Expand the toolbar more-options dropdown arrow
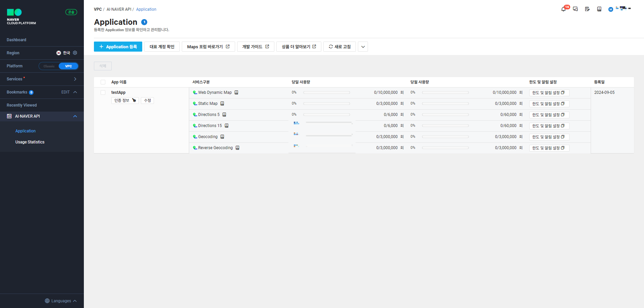 click(363, 47)
